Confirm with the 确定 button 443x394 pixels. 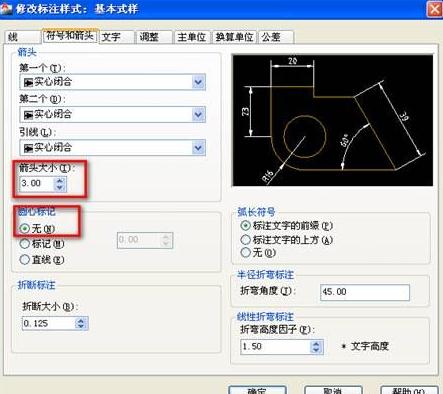point(257,390)
